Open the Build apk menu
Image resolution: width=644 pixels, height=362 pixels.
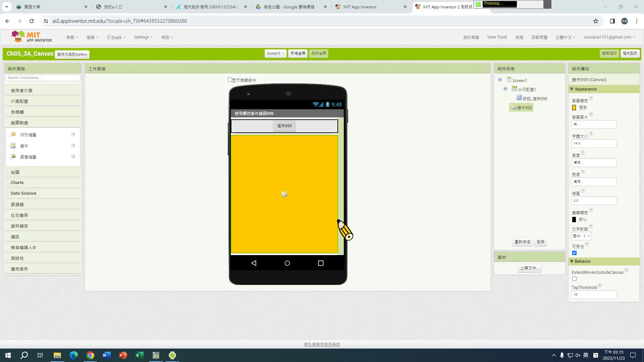[116, 38]
